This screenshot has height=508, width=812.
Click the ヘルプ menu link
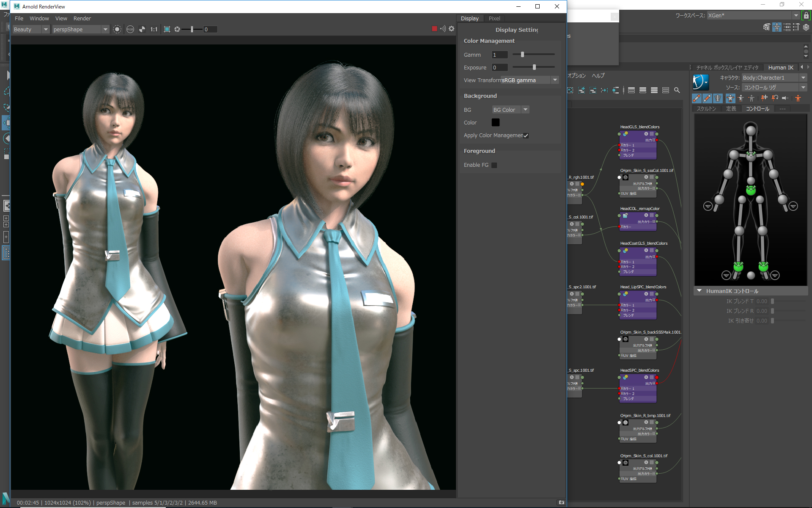(598, 75)
